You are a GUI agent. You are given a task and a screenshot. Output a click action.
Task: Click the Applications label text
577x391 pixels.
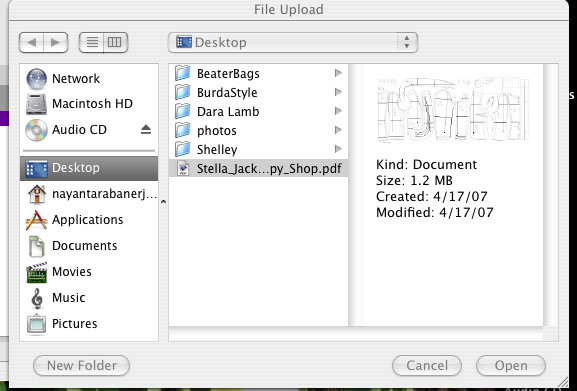tap(88, 220)
